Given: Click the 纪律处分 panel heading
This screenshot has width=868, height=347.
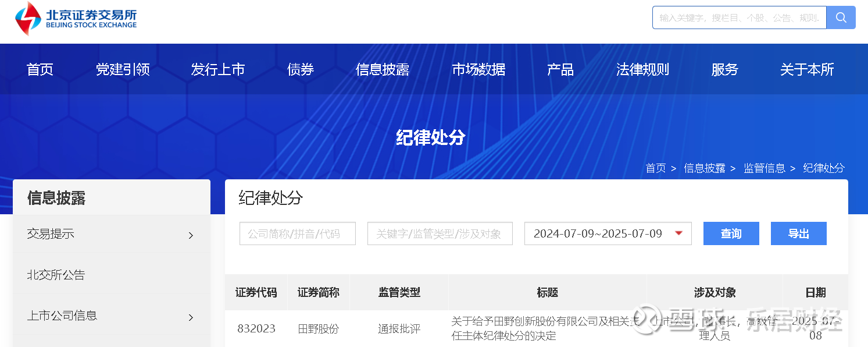Looking at the screenshot, I should [x=271, y=198].
